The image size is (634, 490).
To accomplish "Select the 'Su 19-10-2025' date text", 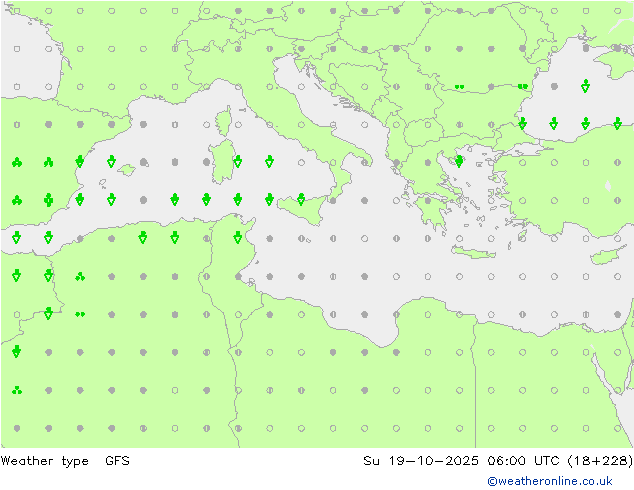I will pyautogui.click(x=421, y=460).
